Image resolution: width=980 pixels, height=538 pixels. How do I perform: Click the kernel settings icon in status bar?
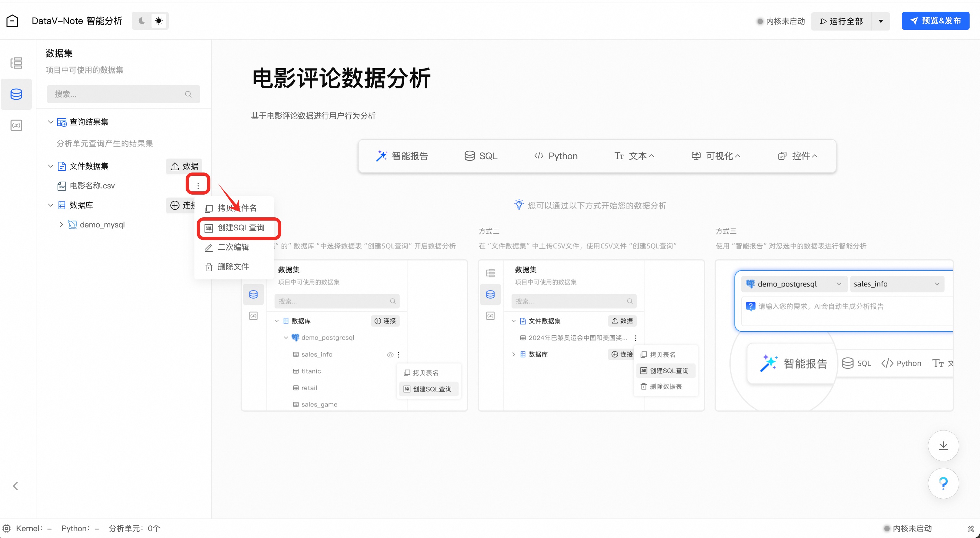tap(7, 528)
